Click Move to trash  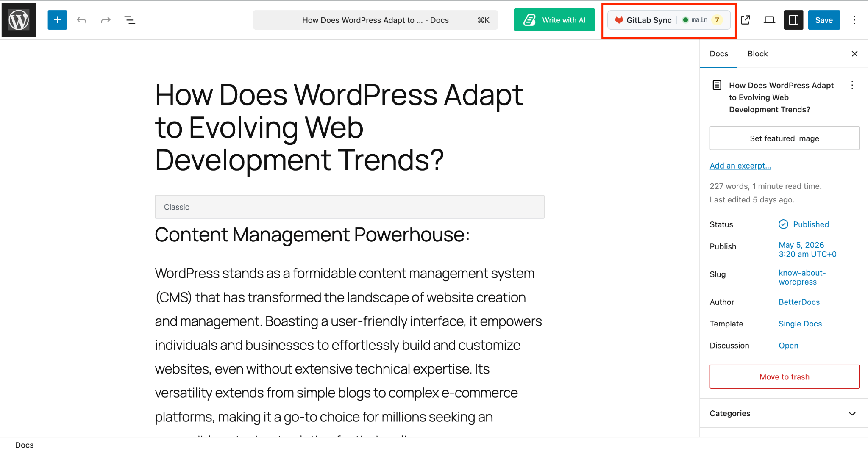784,376
